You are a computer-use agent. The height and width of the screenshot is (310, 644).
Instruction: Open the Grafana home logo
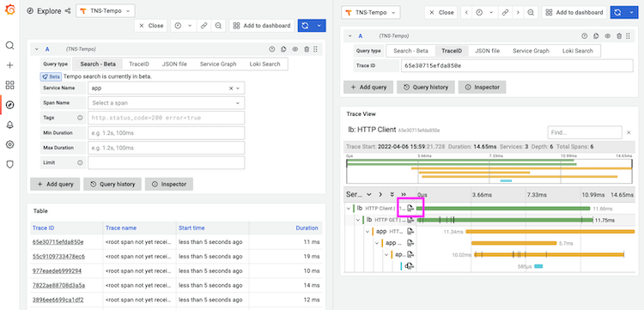(x=9, y=9)
